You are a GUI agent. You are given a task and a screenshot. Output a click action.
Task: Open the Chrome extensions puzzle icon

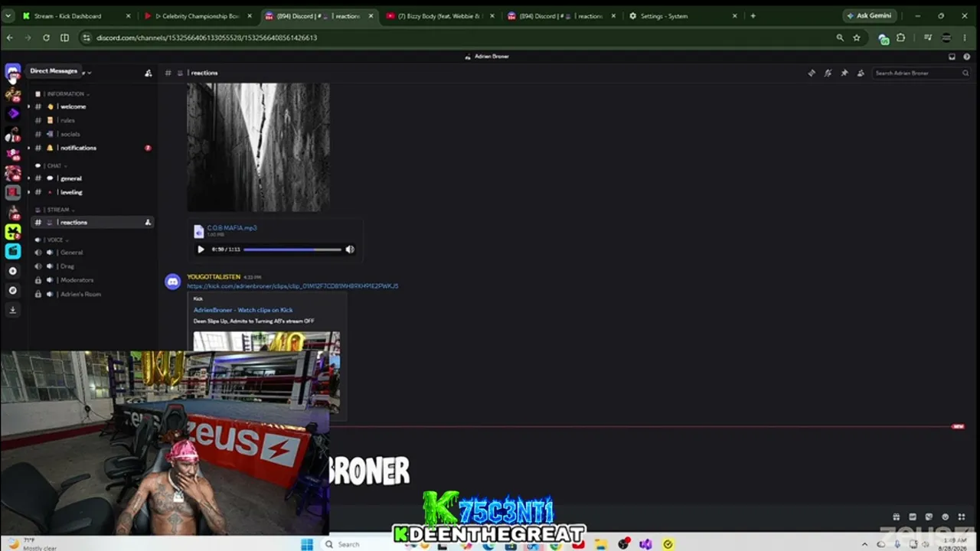(900, 37)
